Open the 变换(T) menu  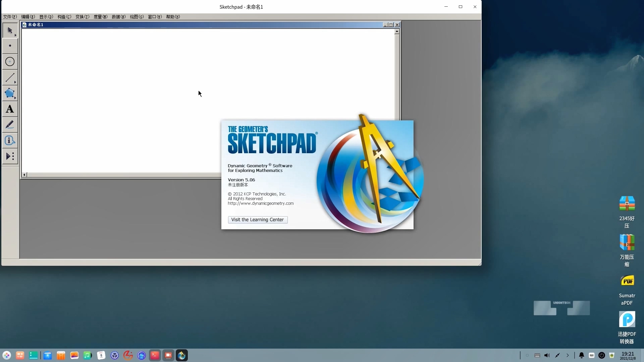click(x=83, y=17)
